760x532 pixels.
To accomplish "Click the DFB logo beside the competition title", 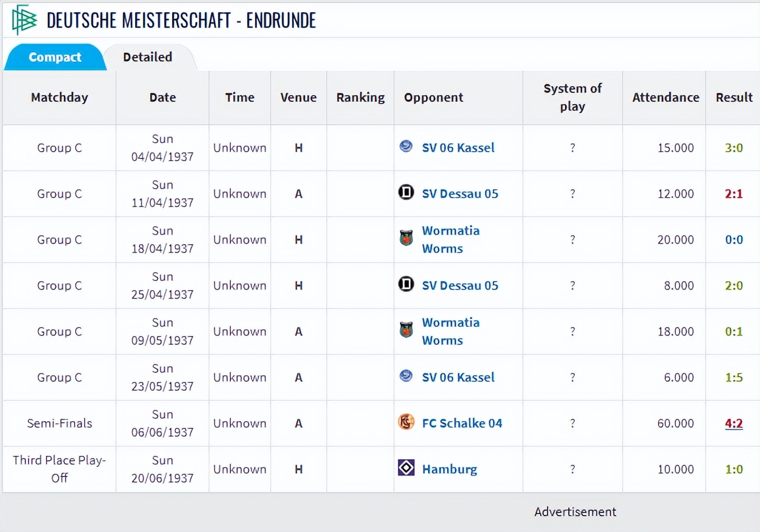I will coord(24,20).
